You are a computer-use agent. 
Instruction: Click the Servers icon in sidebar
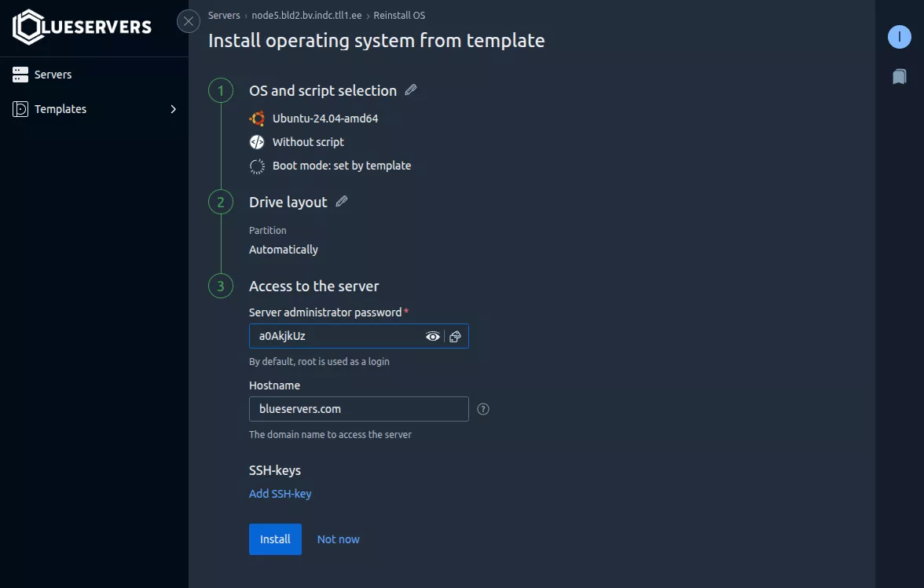tap(20, 74)
